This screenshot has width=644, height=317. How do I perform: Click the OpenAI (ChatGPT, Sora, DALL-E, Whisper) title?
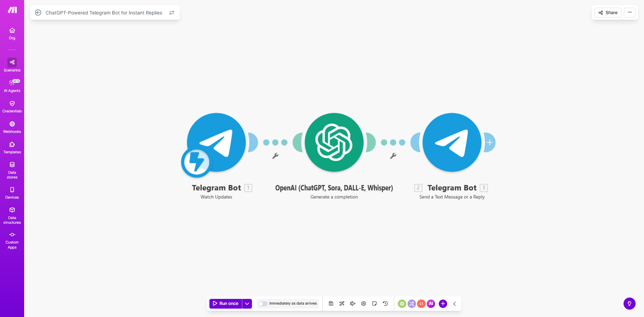[x=334, y=188]
